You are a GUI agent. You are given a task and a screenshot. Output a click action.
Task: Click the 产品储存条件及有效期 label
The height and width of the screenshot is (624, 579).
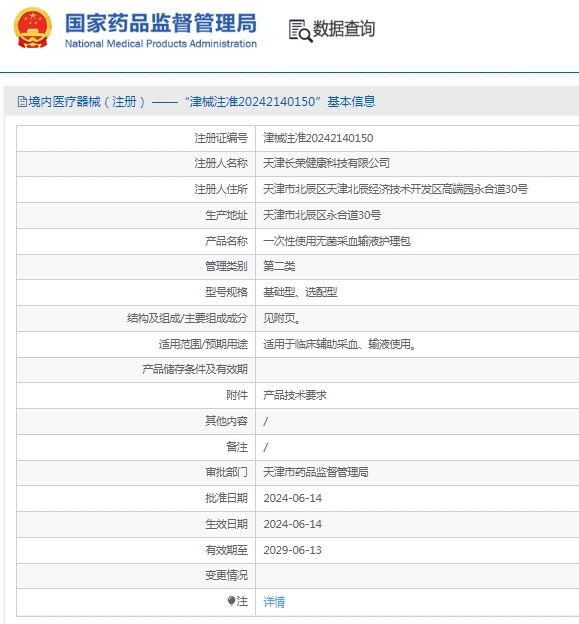[195, 369]
